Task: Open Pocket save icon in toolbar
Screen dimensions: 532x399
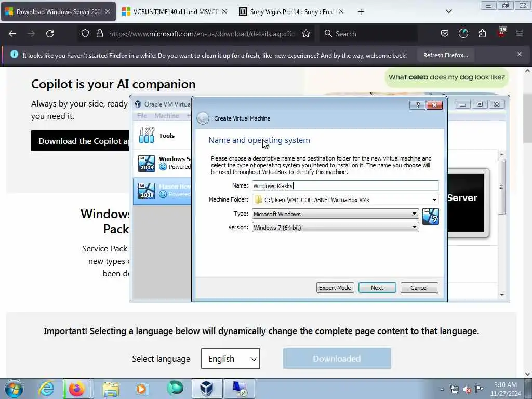Action: (445, 34)
